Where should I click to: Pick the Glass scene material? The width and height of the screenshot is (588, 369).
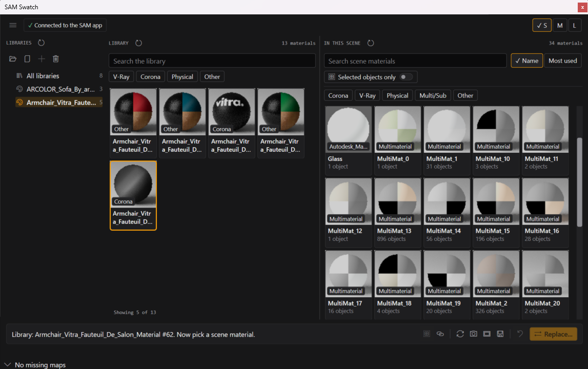349,140
